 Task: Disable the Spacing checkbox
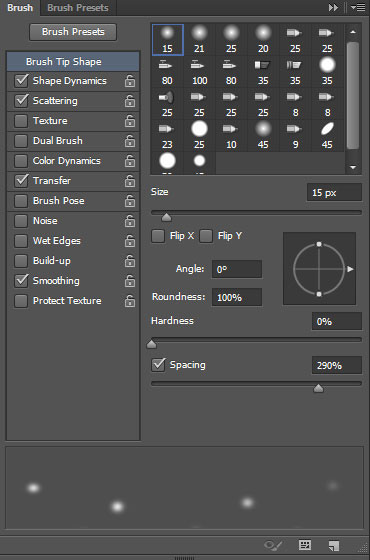coord(158,365)
